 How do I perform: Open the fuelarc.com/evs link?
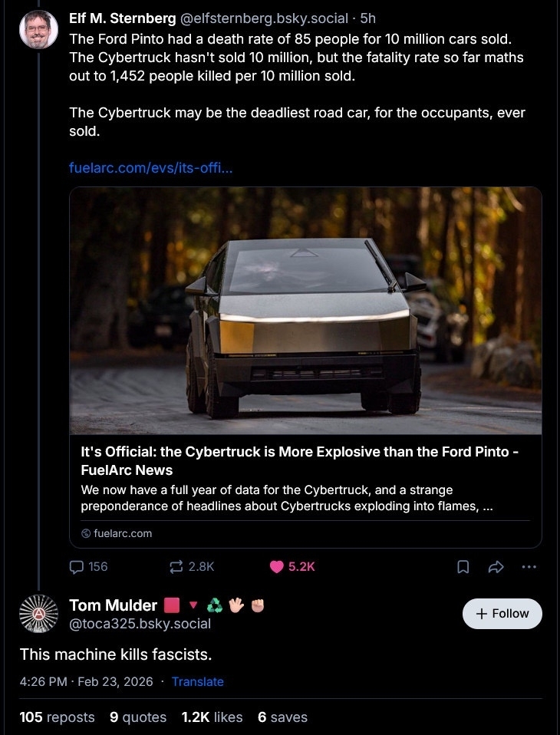(150, 167)
